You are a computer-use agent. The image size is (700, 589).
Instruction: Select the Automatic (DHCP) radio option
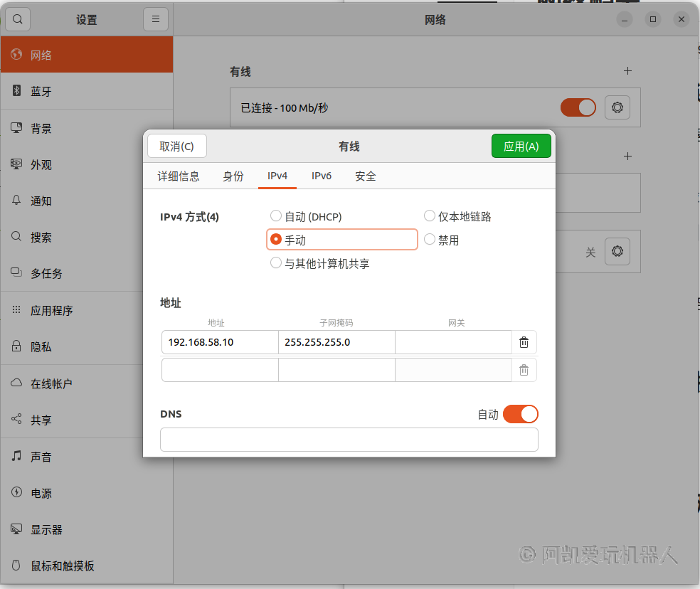click(276, 216)
